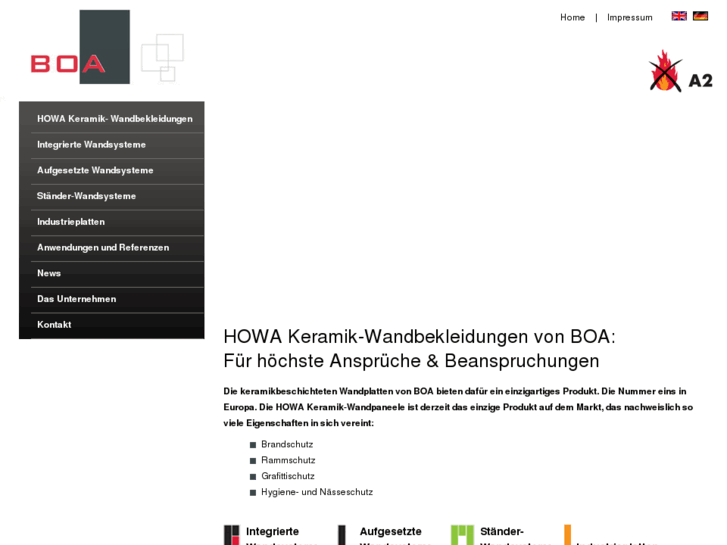Switch to English via UK flag
The image size is (727, 545).
pos(679,16)
